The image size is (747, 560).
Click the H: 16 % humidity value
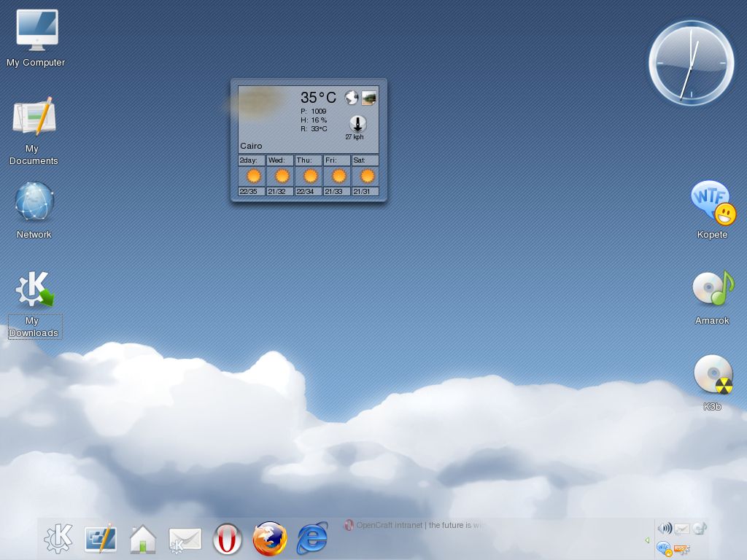coord(314,120)
